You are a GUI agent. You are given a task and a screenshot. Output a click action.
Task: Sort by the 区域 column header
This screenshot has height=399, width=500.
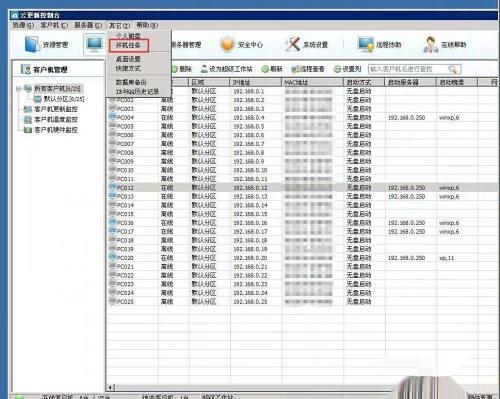pos(209,82)
